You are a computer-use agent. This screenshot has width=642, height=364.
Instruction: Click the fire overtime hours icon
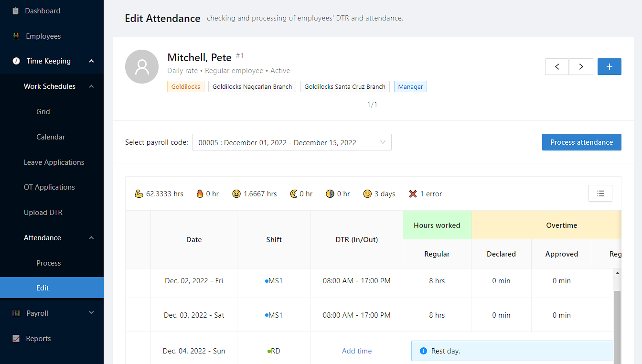pyautogui.click(x=200, y=194)
